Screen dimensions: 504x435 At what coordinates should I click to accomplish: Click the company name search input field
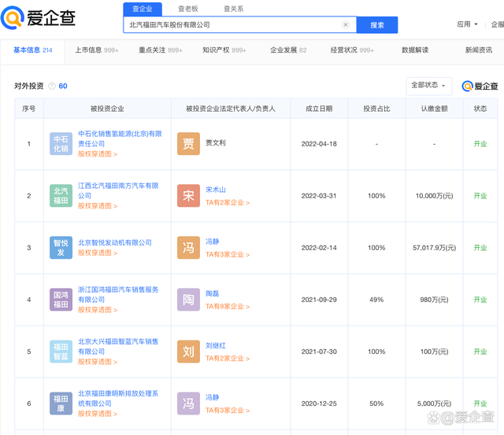click(232, 25)
